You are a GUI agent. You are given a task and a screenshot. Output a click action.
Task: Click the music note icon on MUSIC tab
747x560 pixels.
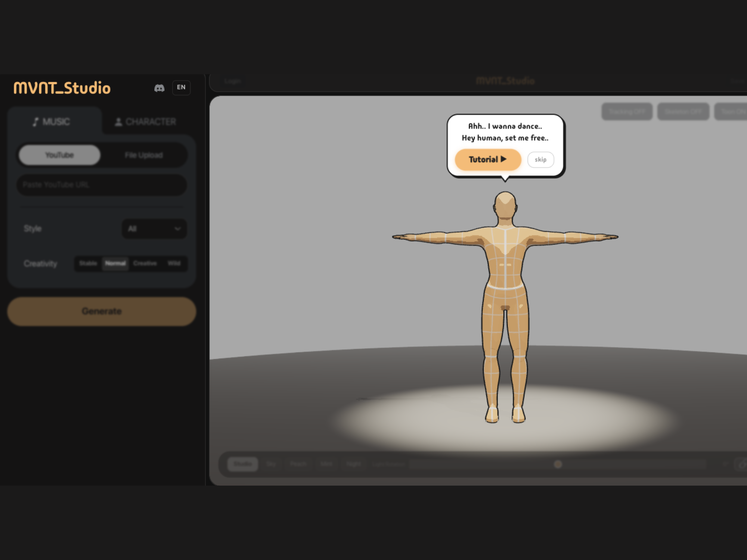click(35, 122)
